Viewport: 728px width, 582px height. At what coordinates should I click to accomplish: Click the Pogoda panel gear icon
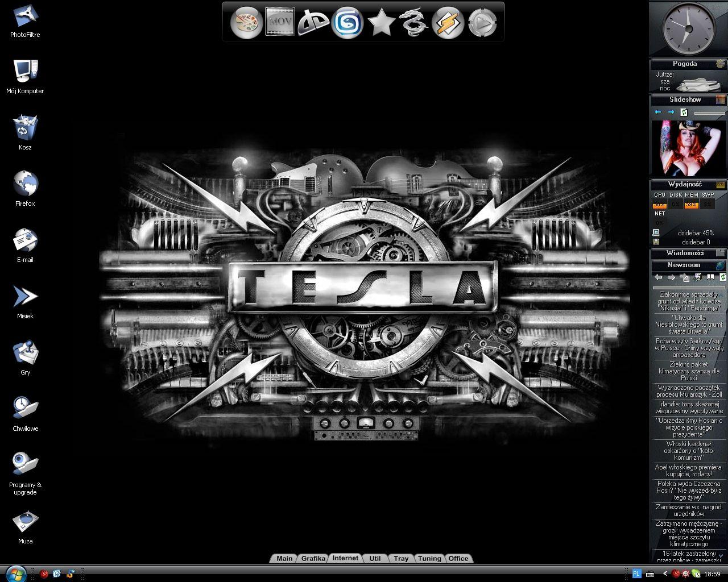[x=721, y=64]
